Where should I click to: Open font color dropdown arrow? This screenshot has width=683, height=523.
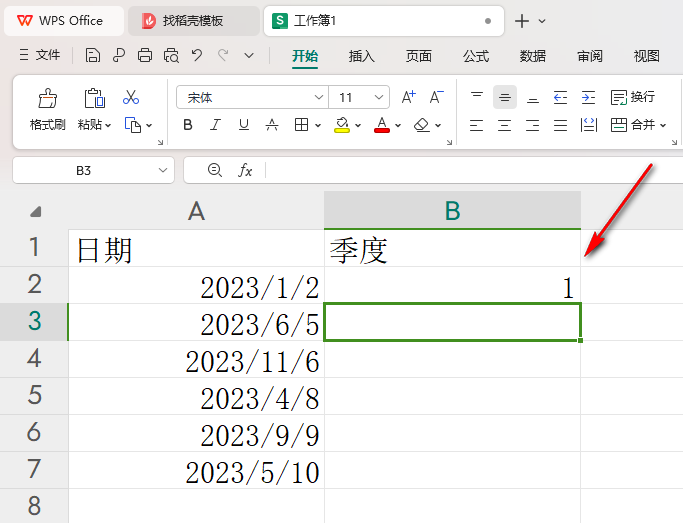[398, 125]
